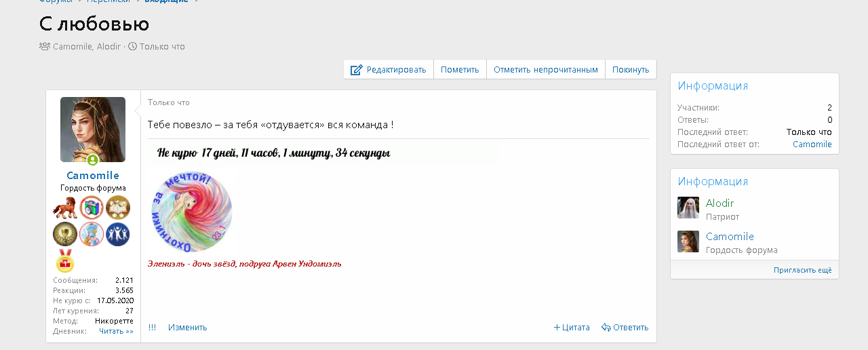
Task: Click Изменить to edit the post
Action: pos(188,327)
